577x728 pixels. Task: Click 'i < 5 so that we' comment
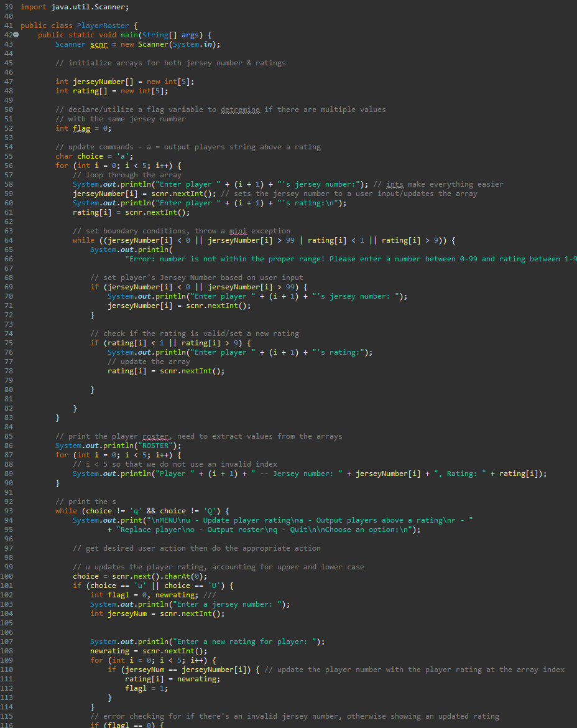coord(175,464)
